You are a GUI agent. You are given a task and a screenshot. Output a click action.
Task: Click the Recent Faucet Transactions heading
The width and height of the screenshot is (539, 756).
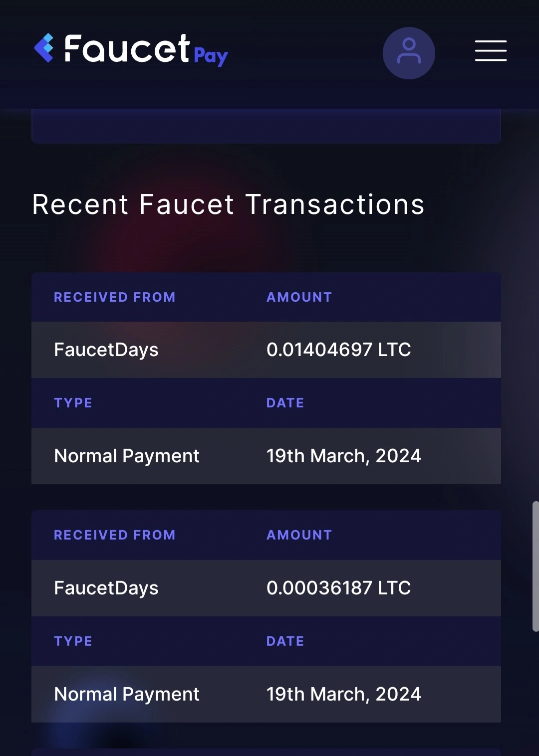(x=228, y=204)
